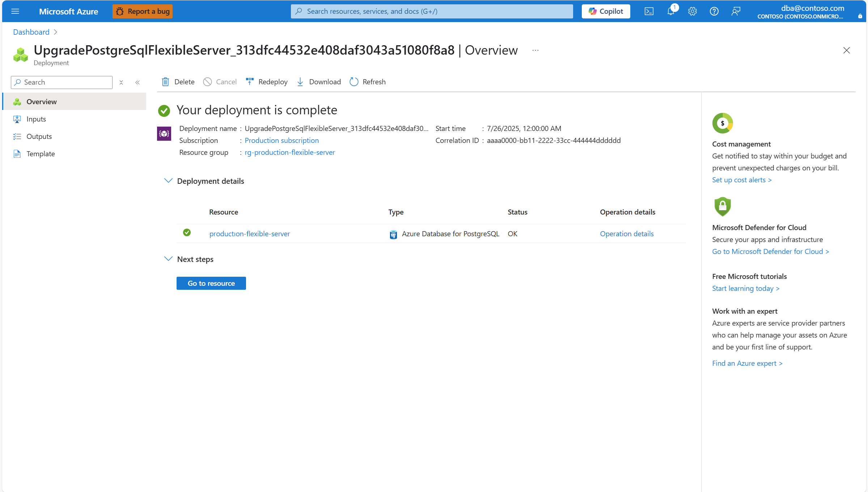
Task: Collapse the left sidebar menu
Action: [137, 82]
